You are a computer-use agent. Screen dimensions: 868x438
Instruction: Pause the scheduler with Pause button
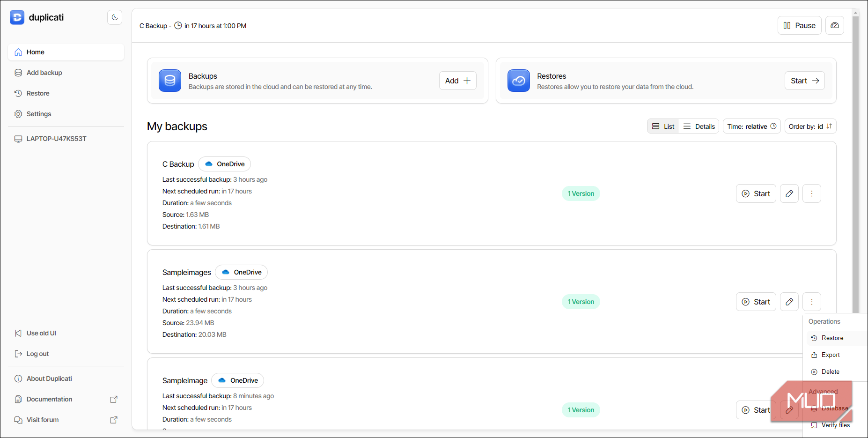click(800, 25)
